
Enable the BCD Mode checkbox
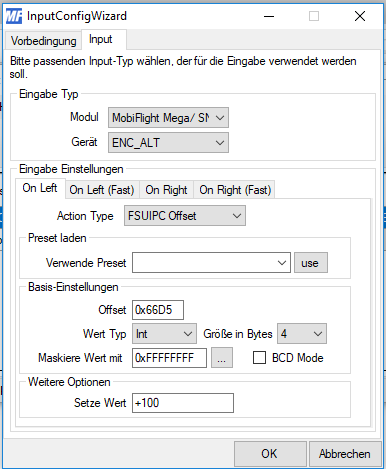coord(259,358)
